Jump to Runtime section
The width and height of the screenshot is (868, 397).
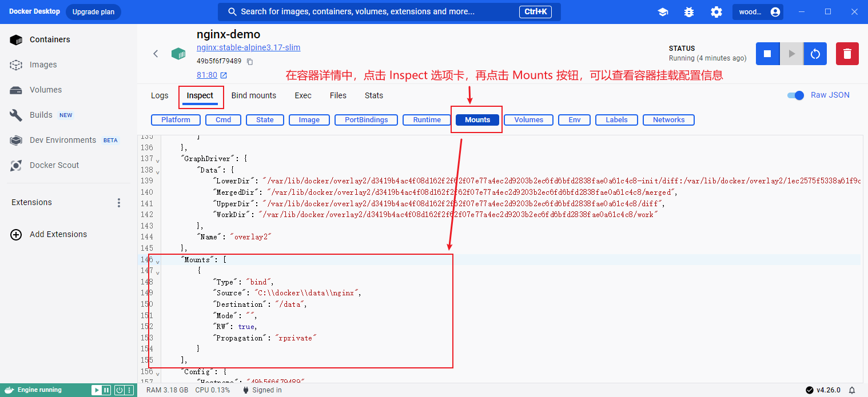click(427, 120)
